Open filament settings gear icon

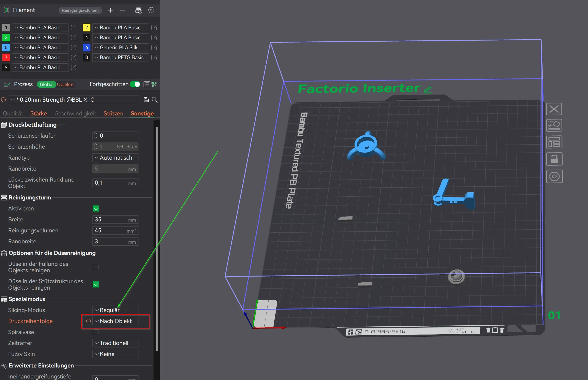pos(151,10)
